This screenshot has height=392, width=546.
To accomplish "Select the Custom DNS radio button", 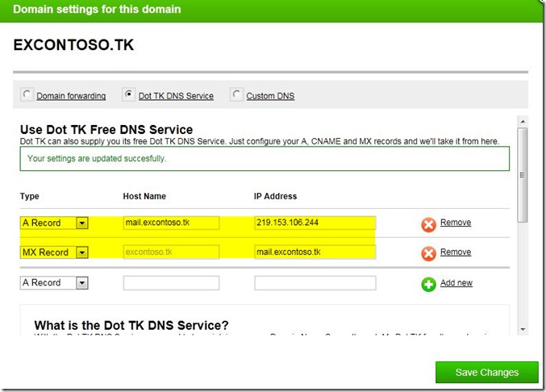I will coord(236,95).
